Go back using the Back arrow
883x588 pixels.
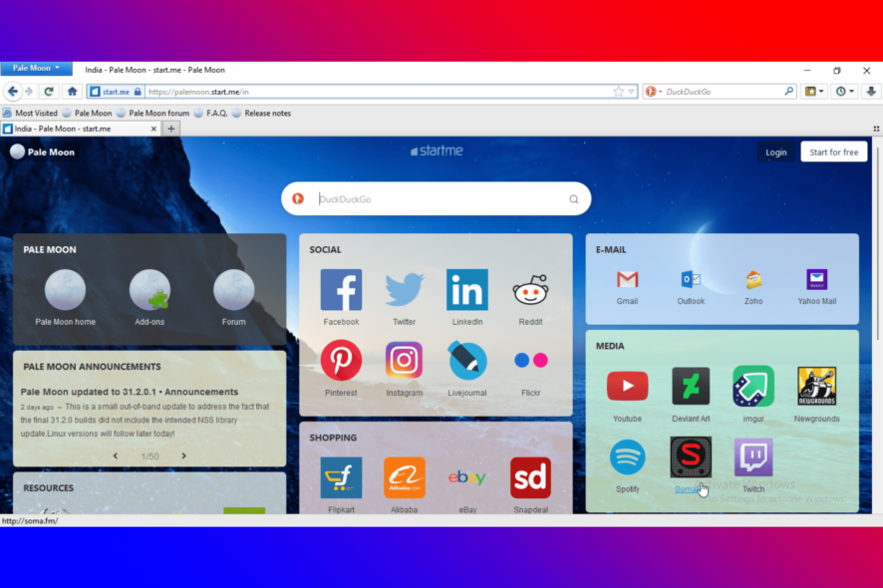point(13,92)
